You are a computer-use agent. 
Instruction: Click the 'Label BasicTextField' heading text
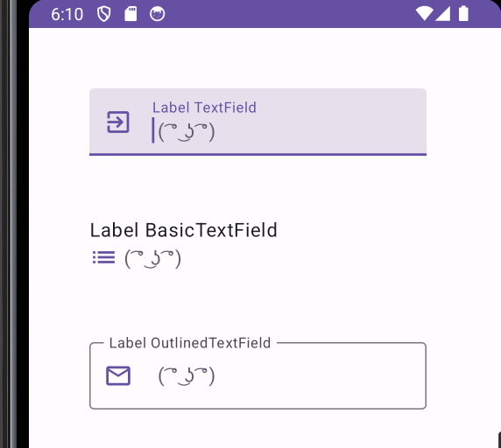coord(183,230)
